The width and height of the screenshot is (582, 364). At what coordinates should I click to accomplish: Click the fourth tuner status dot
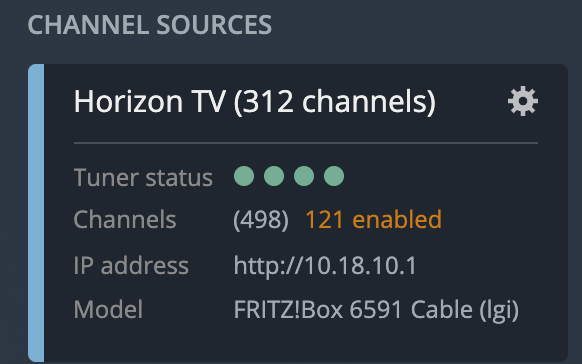point(334,176)
